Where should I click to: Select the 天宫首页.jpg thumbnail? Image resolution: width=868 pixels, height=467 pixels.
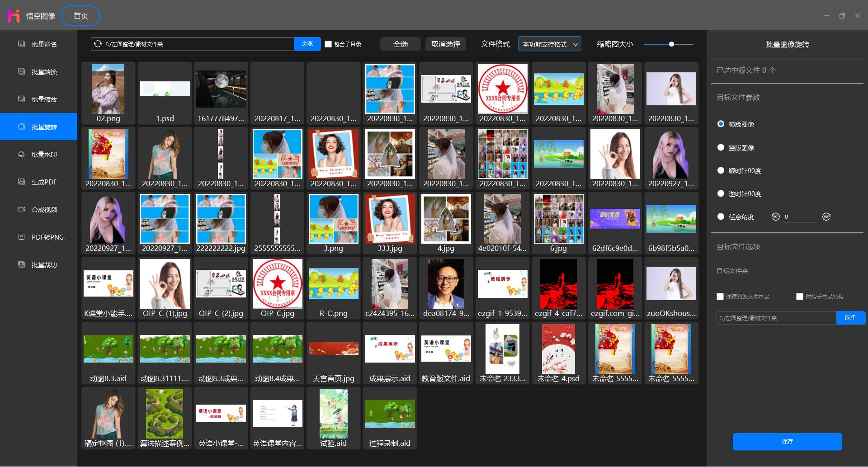pos(333,353)
